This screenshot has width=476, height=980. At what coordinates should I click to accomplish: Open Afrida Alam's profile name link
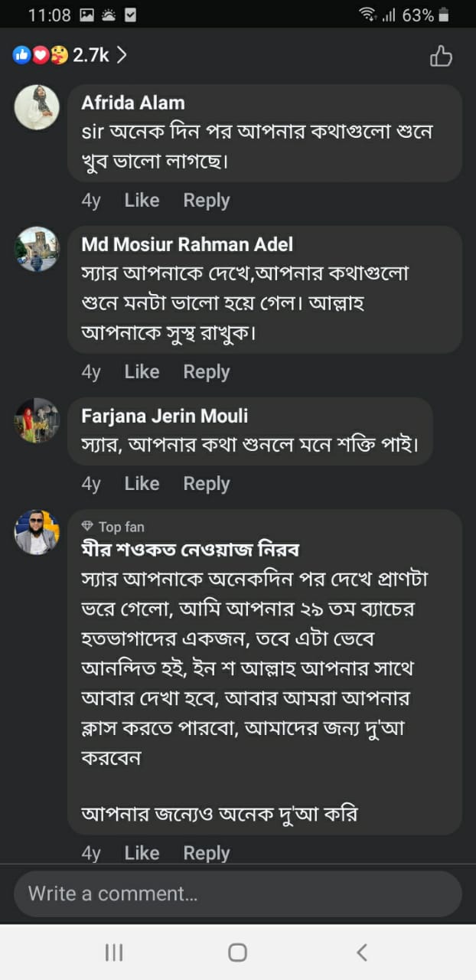pos(133,103)
